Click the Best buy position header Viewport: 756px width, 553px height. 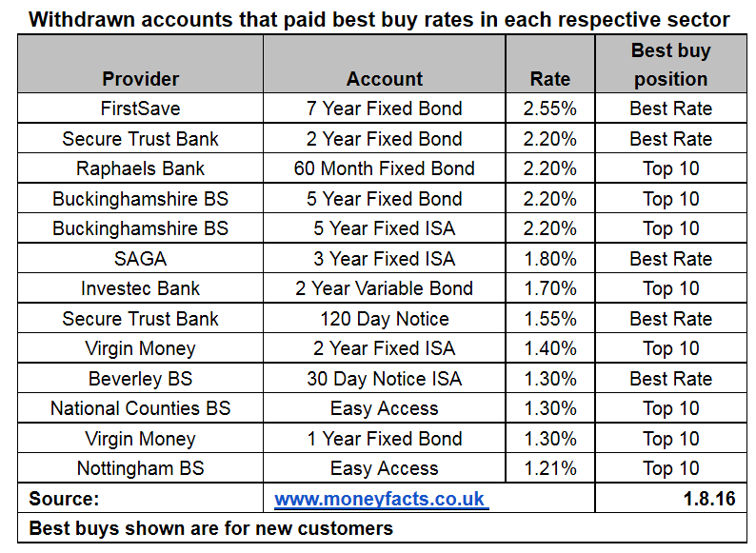click(x=670, y=65)
